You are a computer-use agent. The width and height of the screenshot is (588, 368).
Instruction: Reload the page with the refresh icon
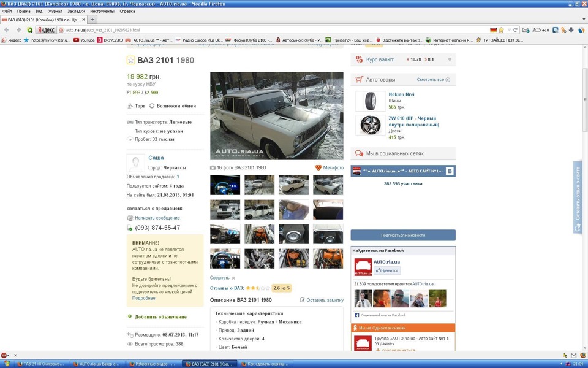[x=515, y=29]
